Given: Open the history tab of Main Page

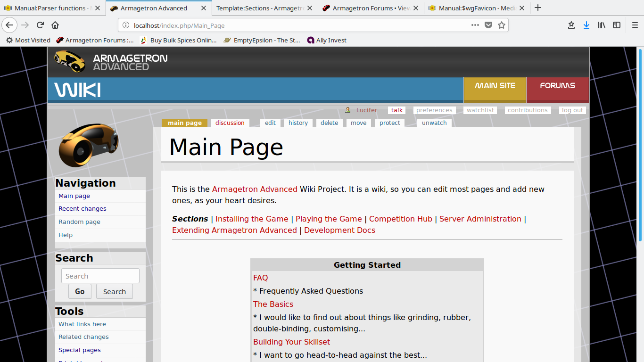Looking at the screenshot, I should coord(298,123).
